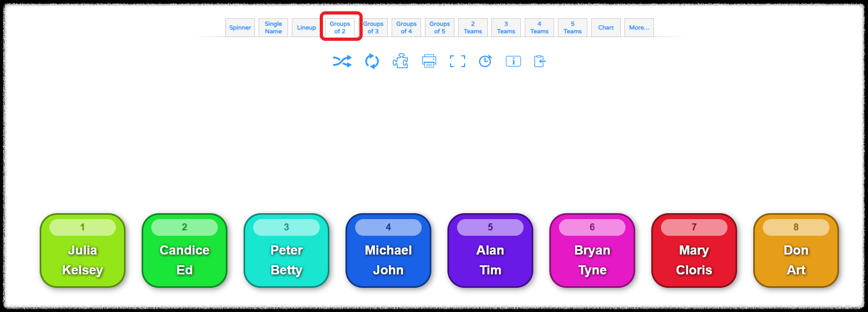Click the name Betty

click(x=286, y=270)
